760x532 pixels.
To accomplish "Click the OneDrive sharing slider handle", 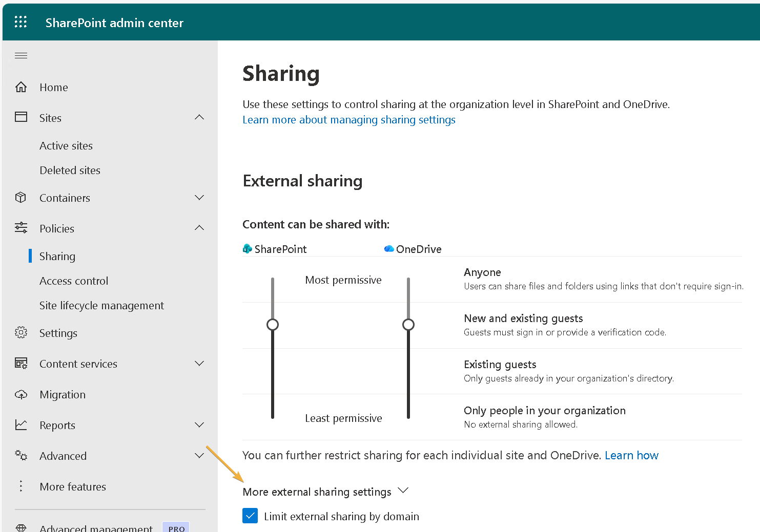I will tap(408, 325).
